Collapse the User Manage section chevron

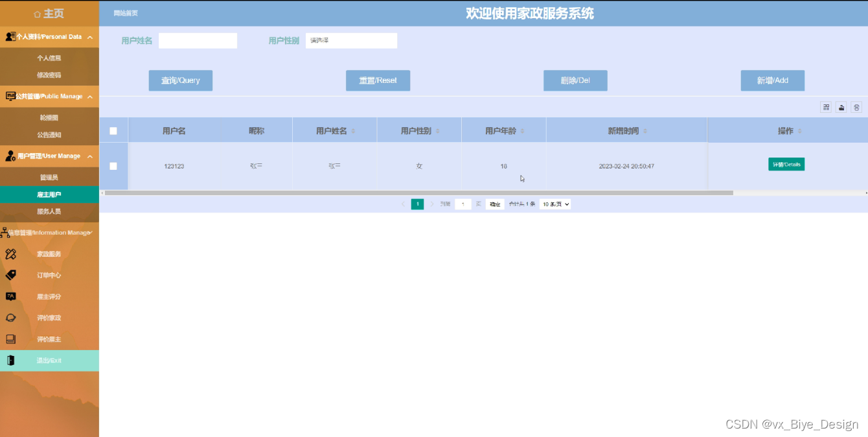tap(90, 157)
